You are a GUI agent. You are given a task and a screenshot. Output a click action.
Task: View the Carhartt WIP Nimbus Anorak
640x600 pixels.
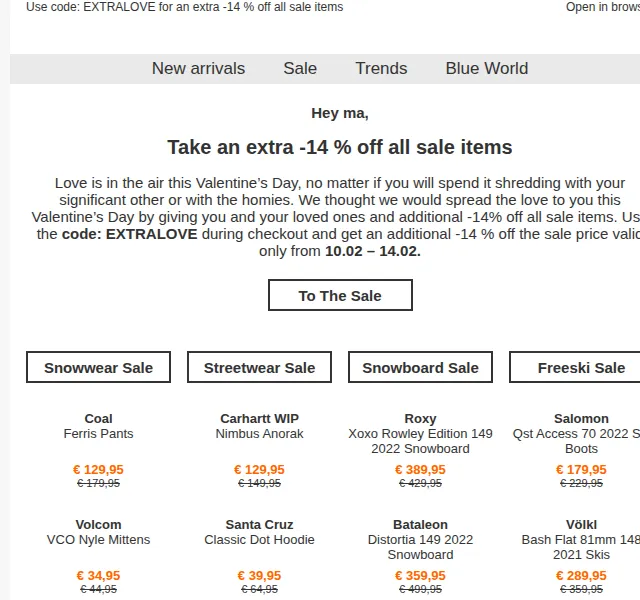(x=259, y=426)
